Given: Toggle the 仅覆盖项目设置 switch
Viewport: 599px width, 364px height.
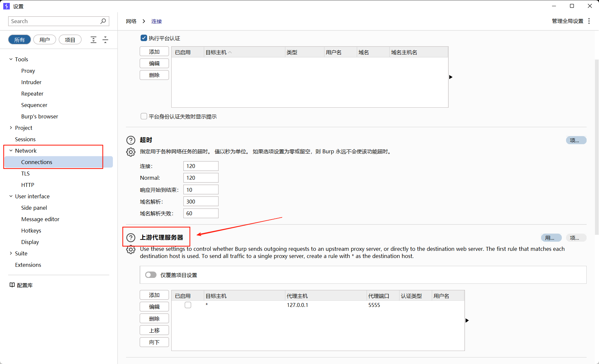Looking at the screenshot, I should pos(151,275).
